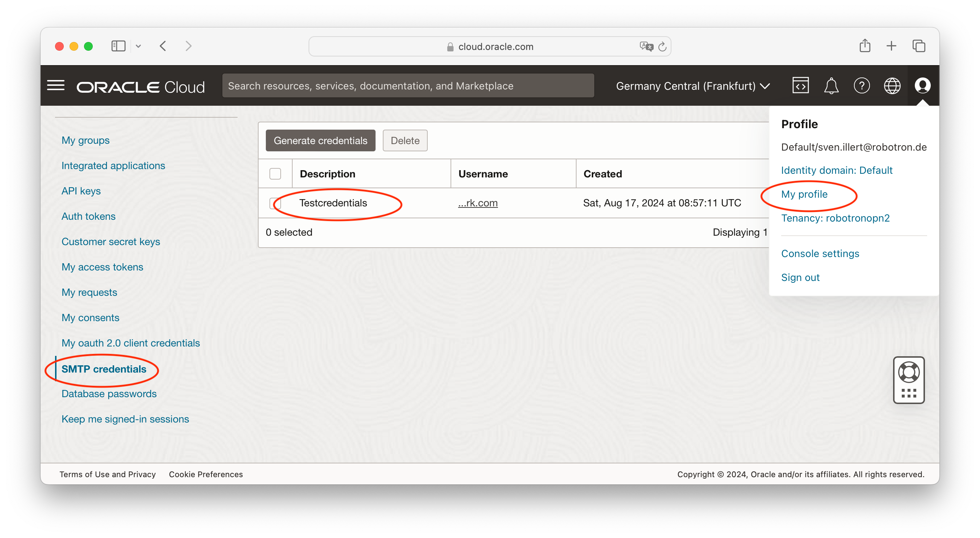The width and height of the screenshot is (980, 538).
Task: Select SMTP credentials in the sidebar
Action: (x=104, y=369)
